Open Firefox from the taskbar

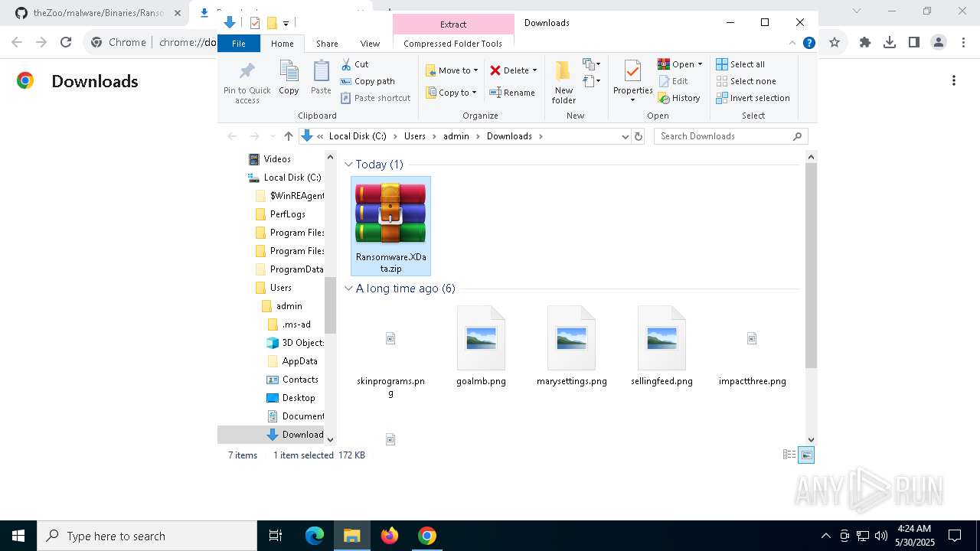pos(390,536)
